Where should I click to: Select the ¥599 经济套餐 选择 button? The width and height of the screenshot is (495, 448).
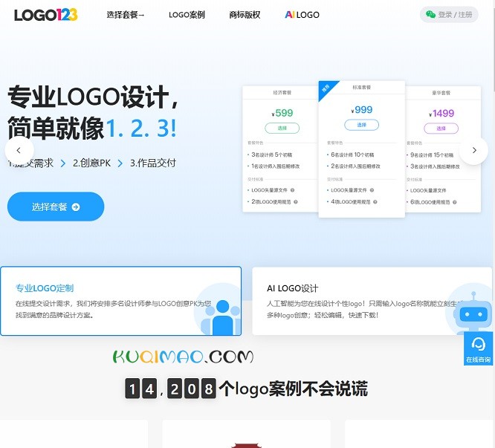pyautogui.click(x=282, y=128)
